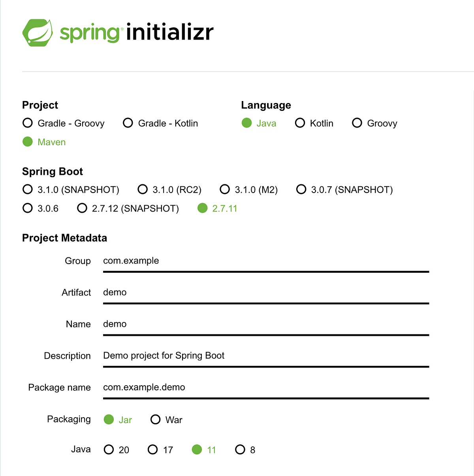
Task: Select Groovy as the language
Action: 357,123
